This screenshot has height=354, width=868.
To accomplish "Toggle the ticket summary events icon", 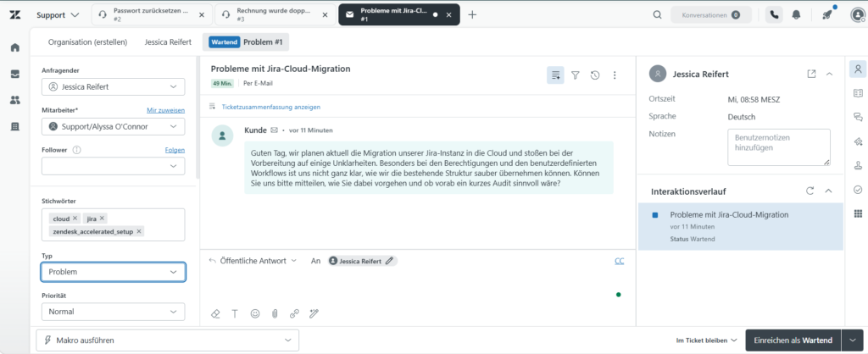I will coord(555,75).
